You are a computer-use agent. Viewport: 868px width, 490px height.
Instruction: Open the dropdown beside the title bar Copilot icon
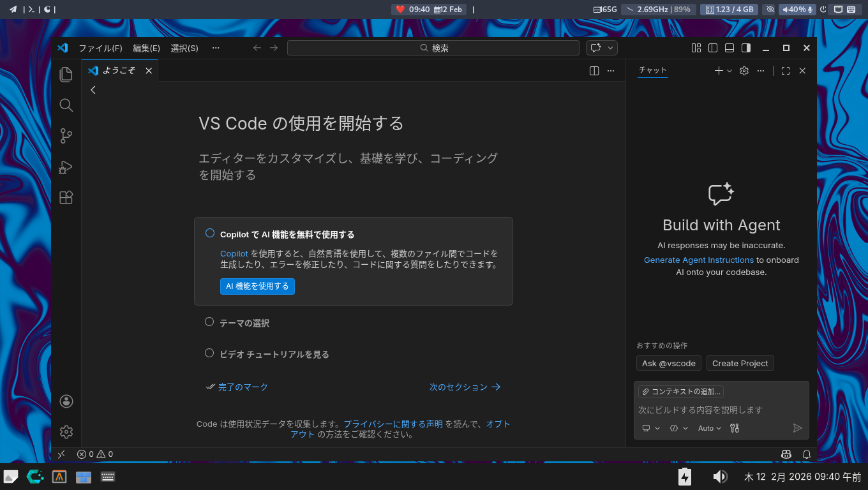pos(611,48)
